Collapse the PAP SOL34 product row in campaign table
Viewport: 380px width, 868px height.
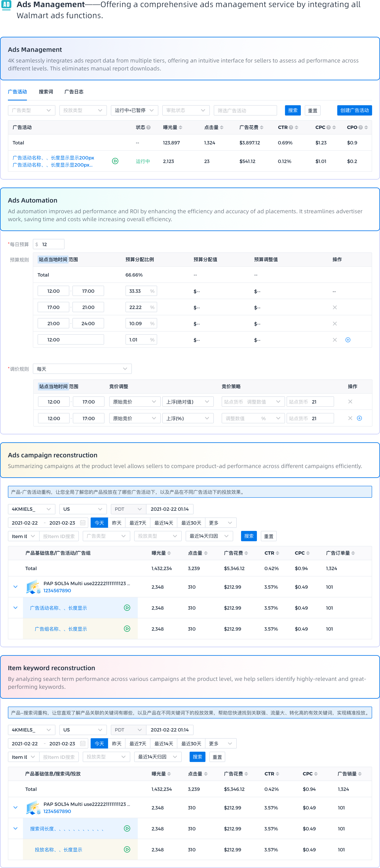click(16, 587)
